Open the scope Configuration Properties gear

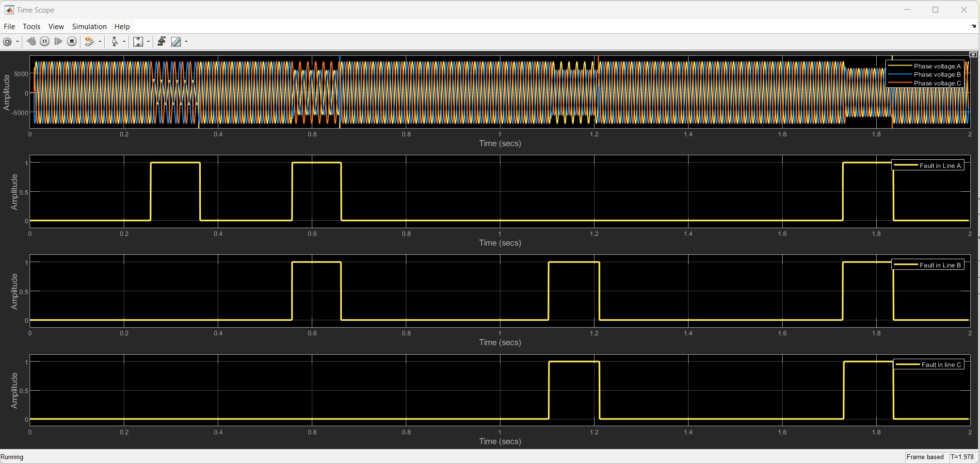click(x=7, y=42)
